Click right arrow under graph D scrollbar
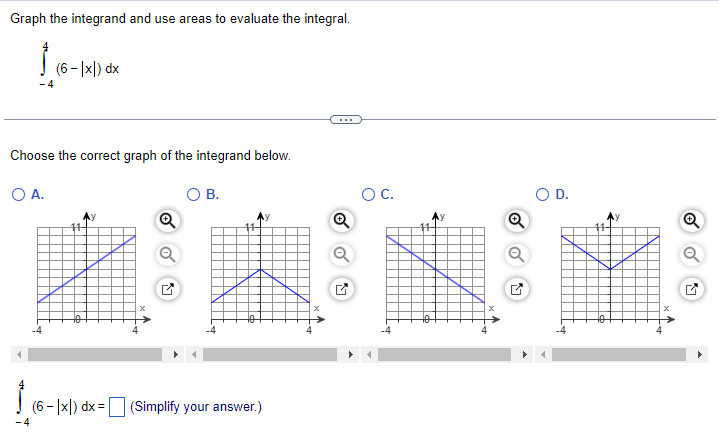This screenshot has width=719, height=441. [x=699, y=354]
